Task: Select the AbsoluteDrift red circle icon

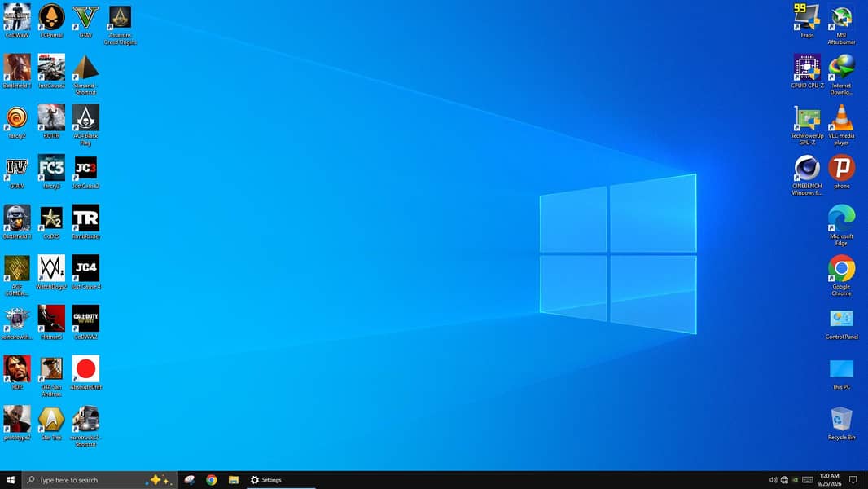Action: point(85,369)
